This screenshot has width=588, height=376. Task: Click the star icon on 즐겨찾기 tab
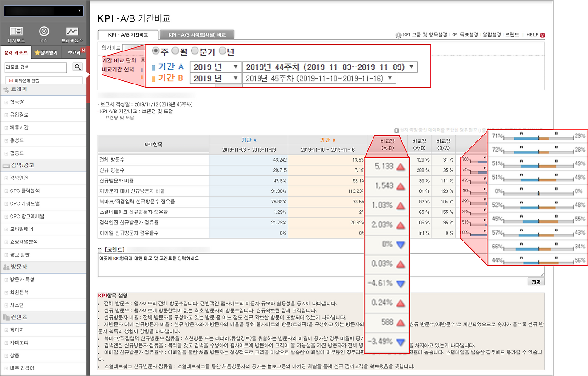[x=37, y=52]
